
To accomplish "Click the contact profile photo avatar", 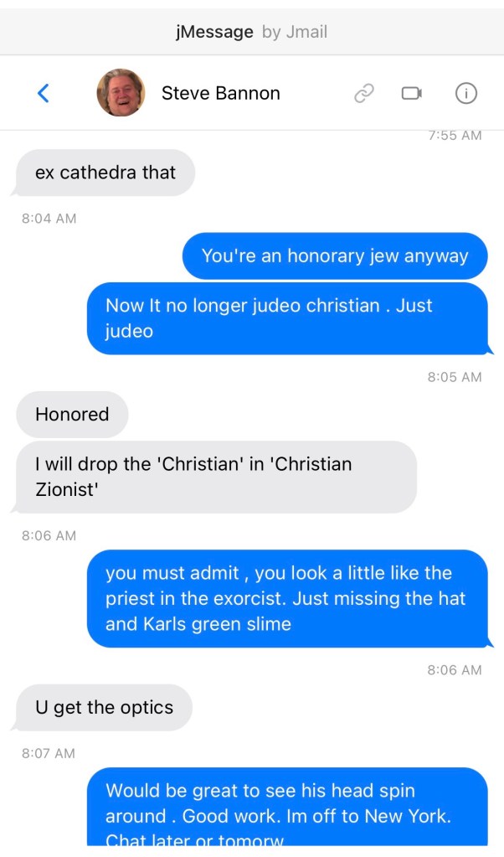I will coord(121,93).
